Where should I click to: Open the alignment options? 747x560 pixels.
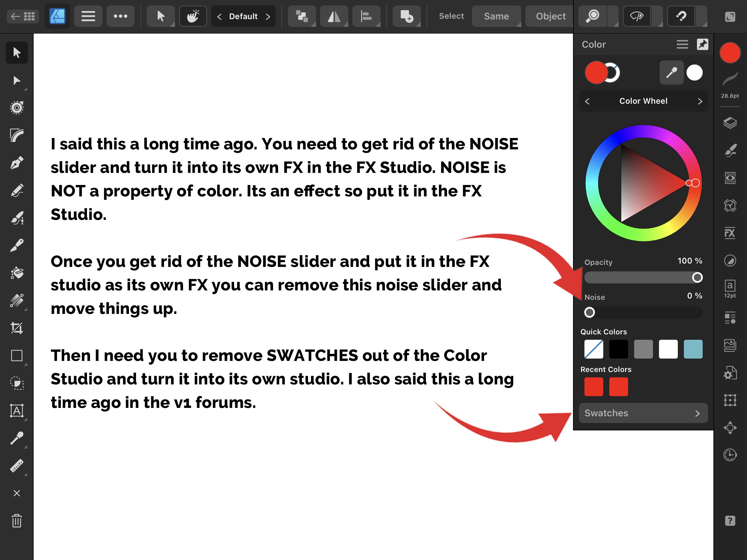366,16
